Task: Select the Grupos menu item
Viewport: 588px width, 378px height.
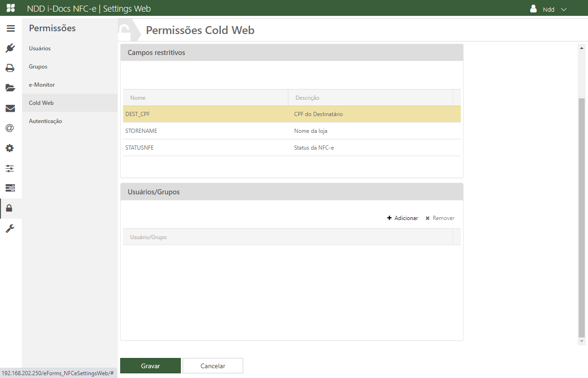Action: pyautogui.click(x=38, y=67)
